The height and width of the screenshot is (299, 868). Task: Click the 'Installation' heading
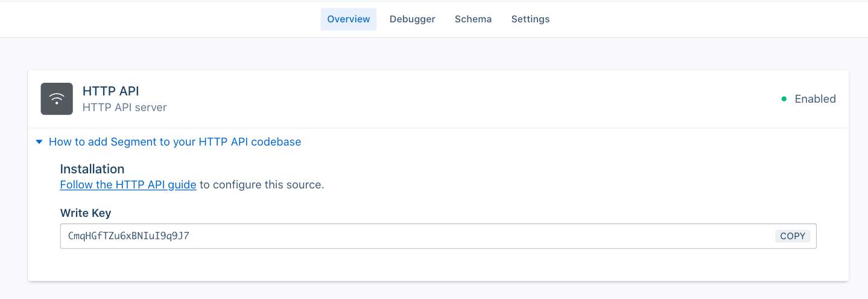tap(92, 169)
